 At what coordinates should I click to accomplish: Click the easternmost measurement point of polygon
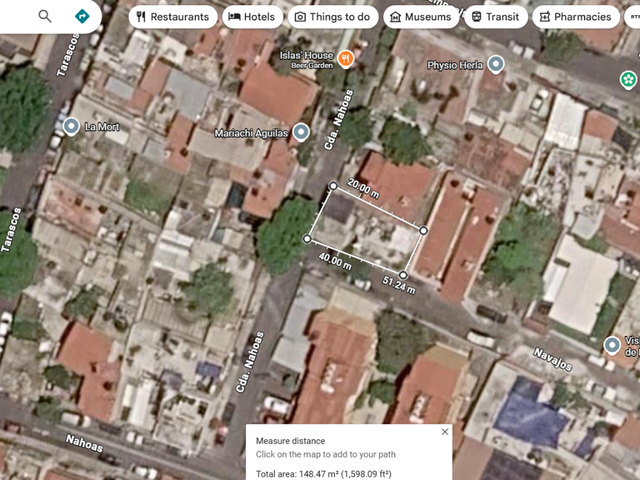pyautogui.click(x=423, y=231)
